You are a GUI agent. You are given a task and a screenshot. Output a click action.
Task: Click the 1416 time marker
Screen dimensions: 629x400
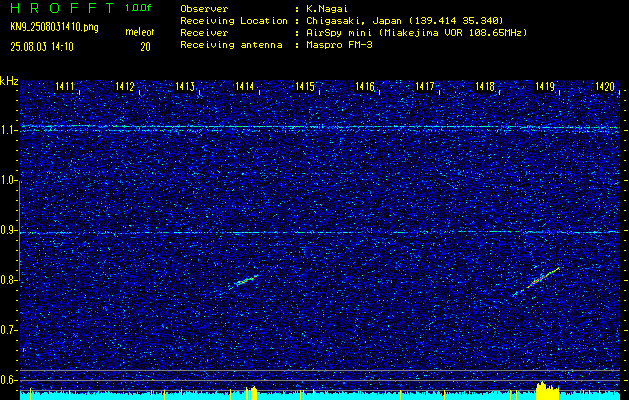click(365, 86)
